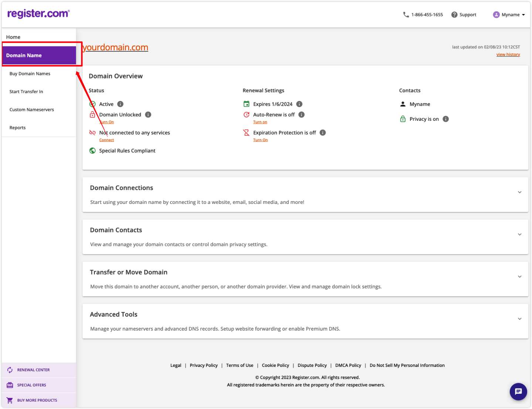Click the Renewal Center icon
Image resolution: width=532 pixels, height=409 pixels.
9,369
